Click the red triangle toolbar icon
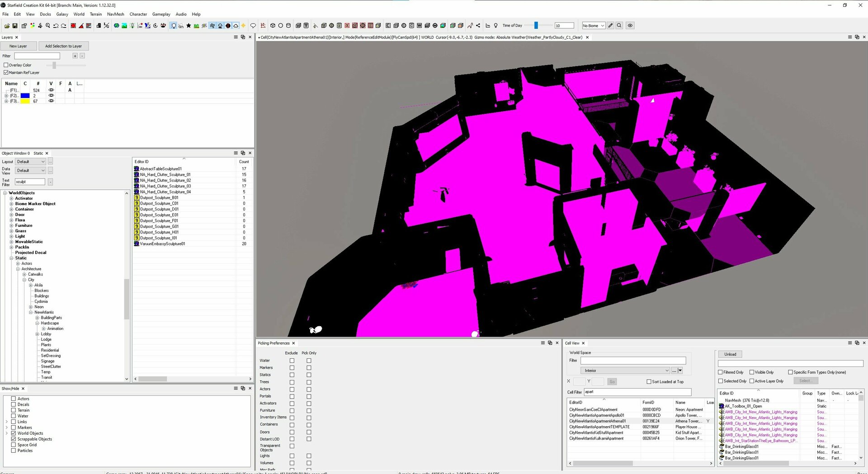868x474 pixels. (81, 26)
